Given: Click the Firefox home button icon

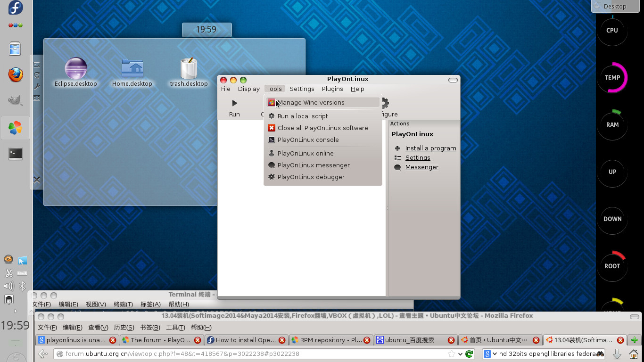Looking at the screenshot, I should (634, 354).
